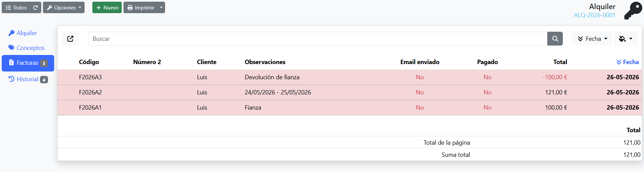Open the Historial tab
The height and width of the screenshot is (172, 644).
[28, 79]
